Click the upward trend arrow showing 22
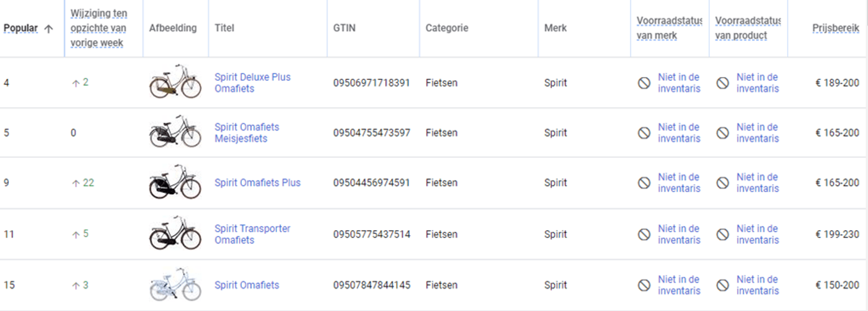The height and width of the screenshot is (311, 868). pos(76,183)
